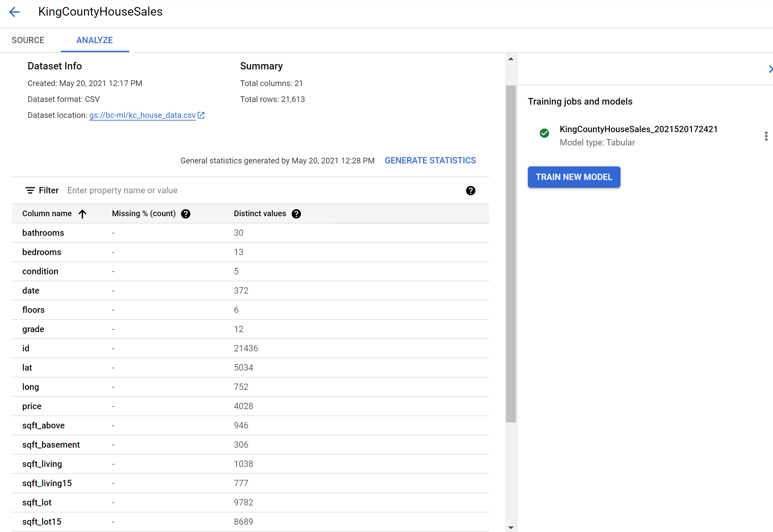Click Model type: Tabular text

[597, 143]
